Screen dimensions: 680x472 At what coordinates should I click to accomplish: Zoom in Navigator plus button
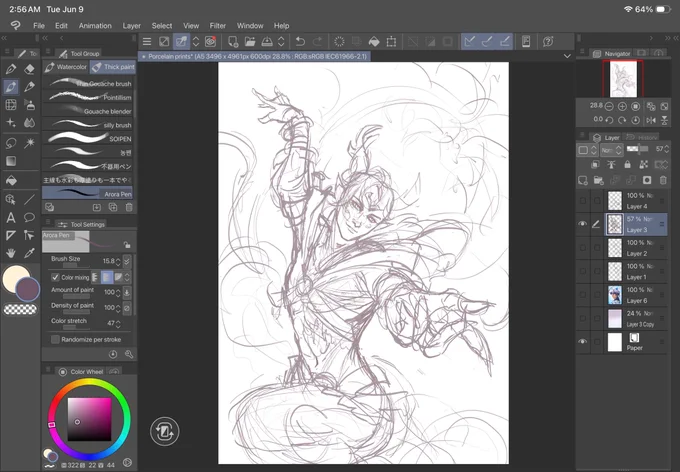(622, 106)
